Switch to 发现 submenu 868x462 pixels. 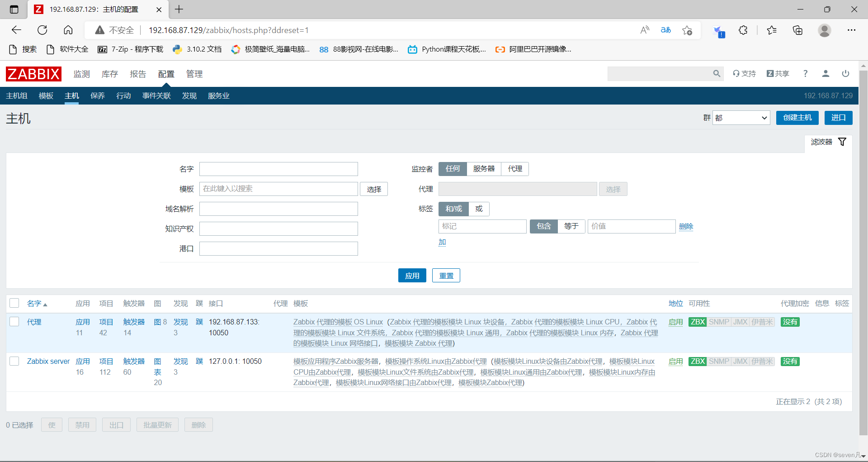pyautogui.click(x=189, y=96)
